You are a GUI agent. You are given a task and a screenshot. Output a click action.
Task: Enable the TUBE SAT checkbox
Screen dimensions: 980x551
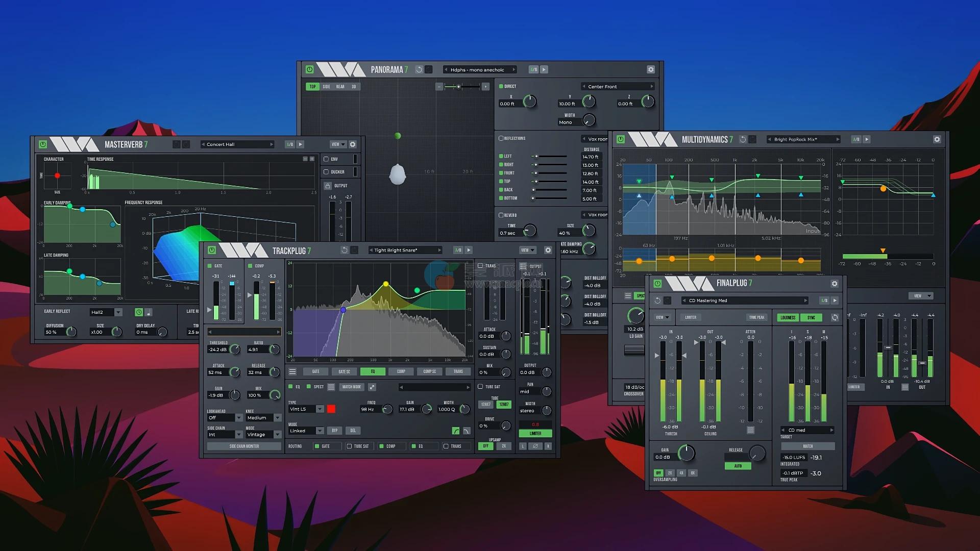480,387
